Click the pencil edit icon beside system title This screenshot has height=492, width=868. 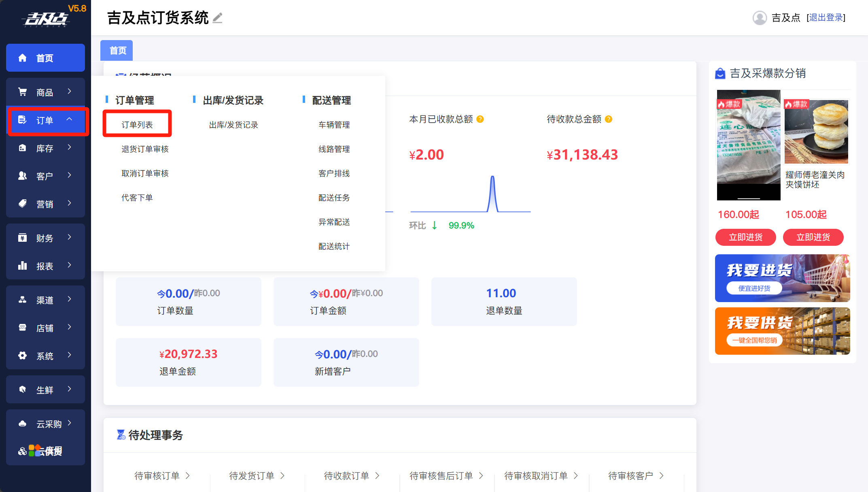coord(218,18)
